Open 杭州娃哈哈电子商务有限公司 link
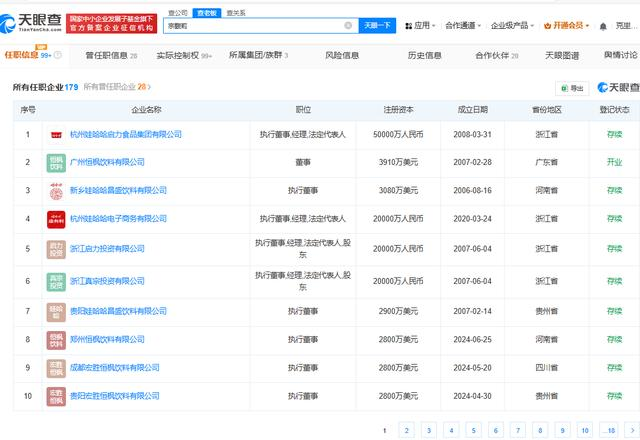This screenshot has height=440, width=640. [x=118, y=219]
